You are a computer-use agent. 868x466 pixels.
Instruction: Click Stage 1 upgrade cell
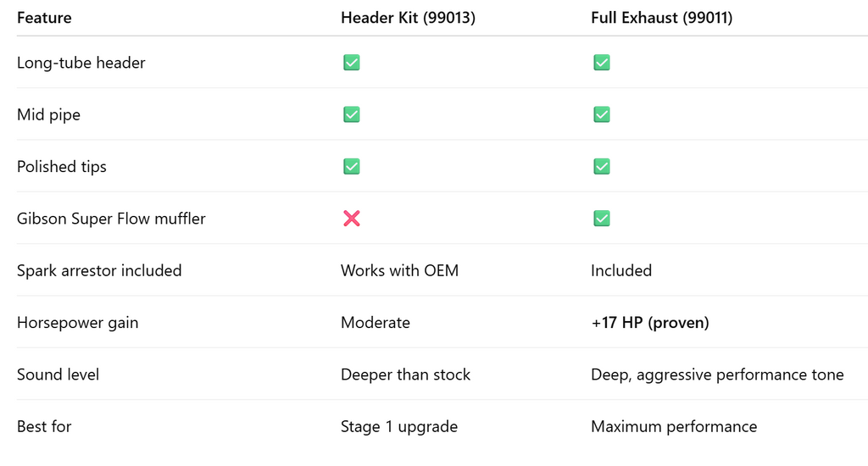point(398,427)
